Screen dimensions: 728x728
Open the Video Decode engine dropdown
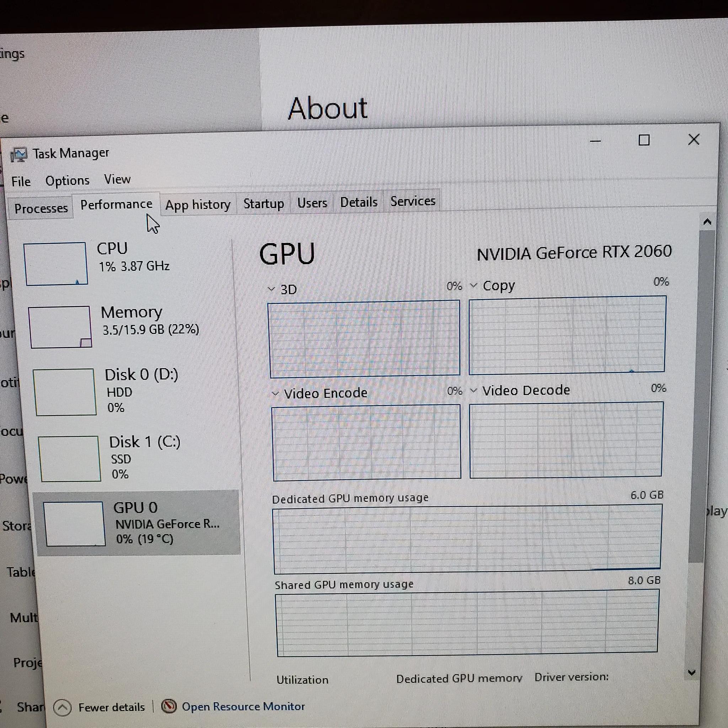click(x=473, y=391)
